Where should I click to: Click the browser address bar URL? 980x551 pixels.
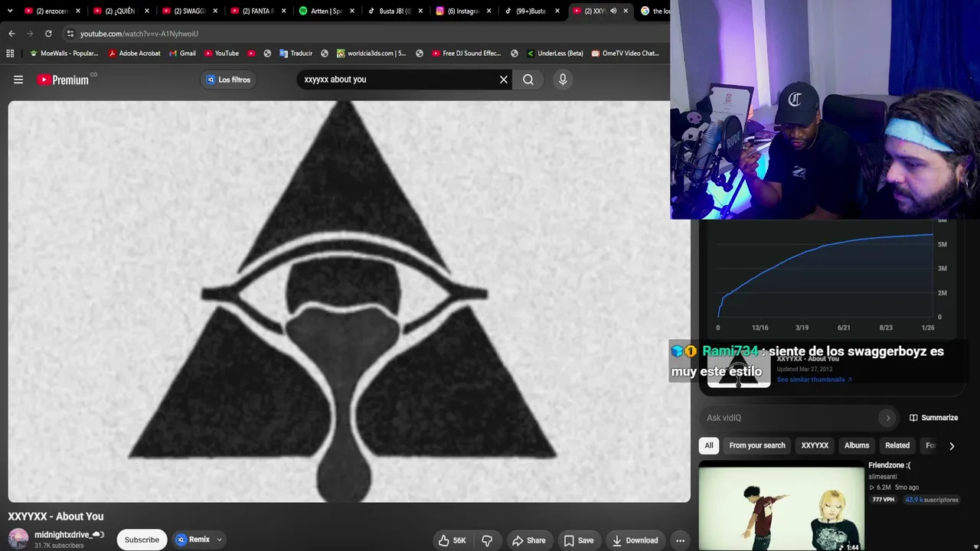click(x=139, y=34)
